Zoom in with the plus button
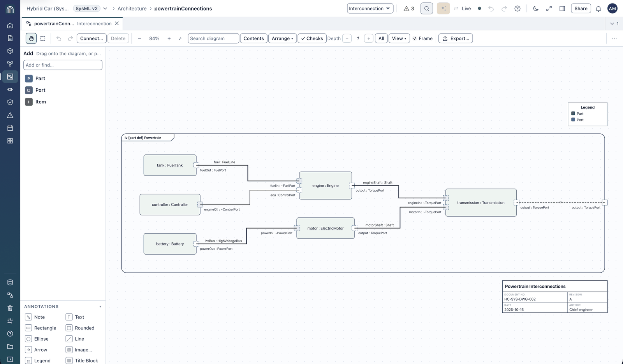Screen dimensions: 623x364 point(169,38)
